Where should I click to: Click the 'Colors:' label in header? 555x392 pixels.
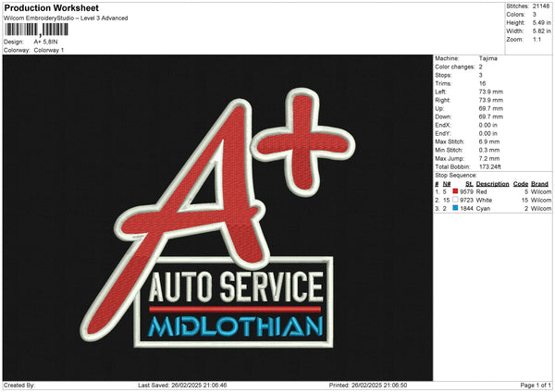pos(515,15)
